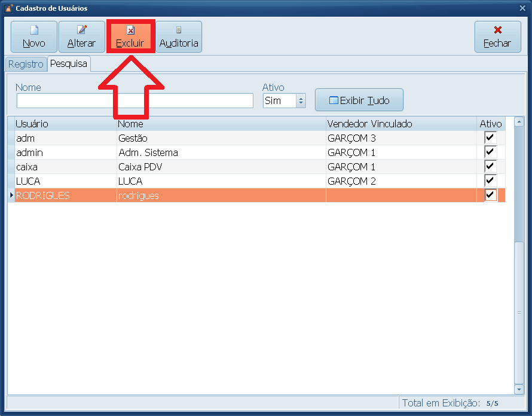532x416 pixels.
Task: Click the vertical scrollbar thumb
Action: 519,312
